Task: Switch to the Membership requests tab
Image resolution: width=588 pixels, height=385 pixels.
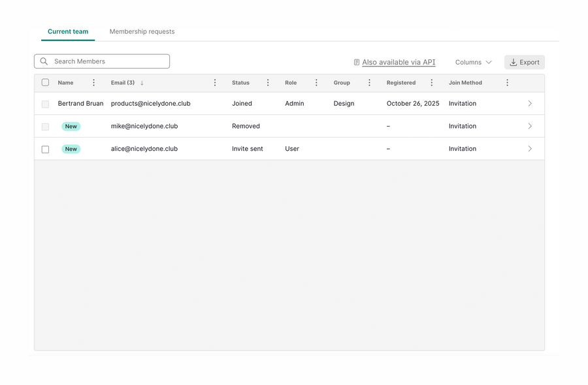Action: (x=142, y=31)
